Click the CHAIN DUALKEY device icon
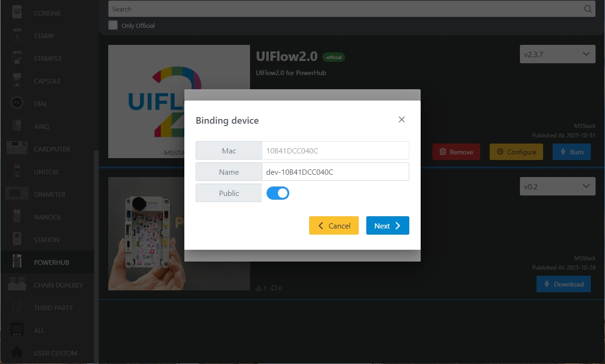Screen dimensions: 605x364 click(17, 285)
